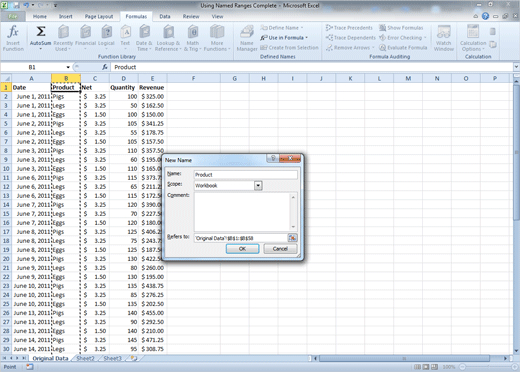Open the Text functions library
This screenshot has width=520, height=372.
[125, 38]
